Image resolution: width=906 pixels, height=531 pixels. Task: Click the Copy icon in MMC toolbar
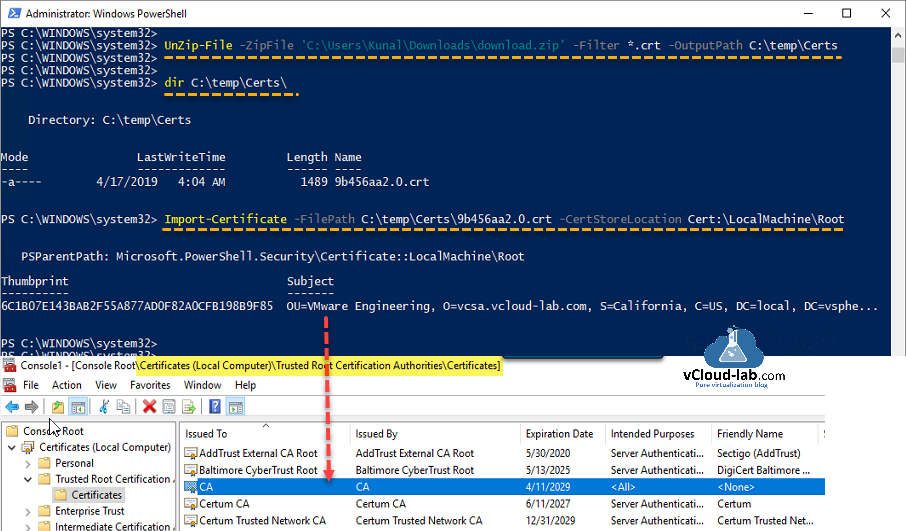tap(123, 407)
